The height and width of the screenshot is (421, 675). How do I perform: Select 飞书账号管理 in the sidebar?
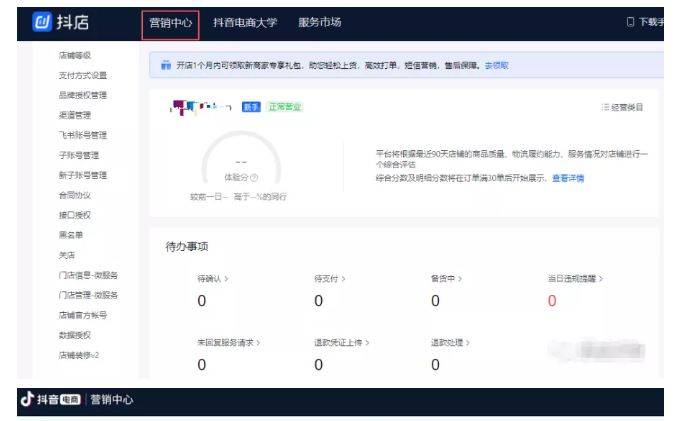(83, 135)
